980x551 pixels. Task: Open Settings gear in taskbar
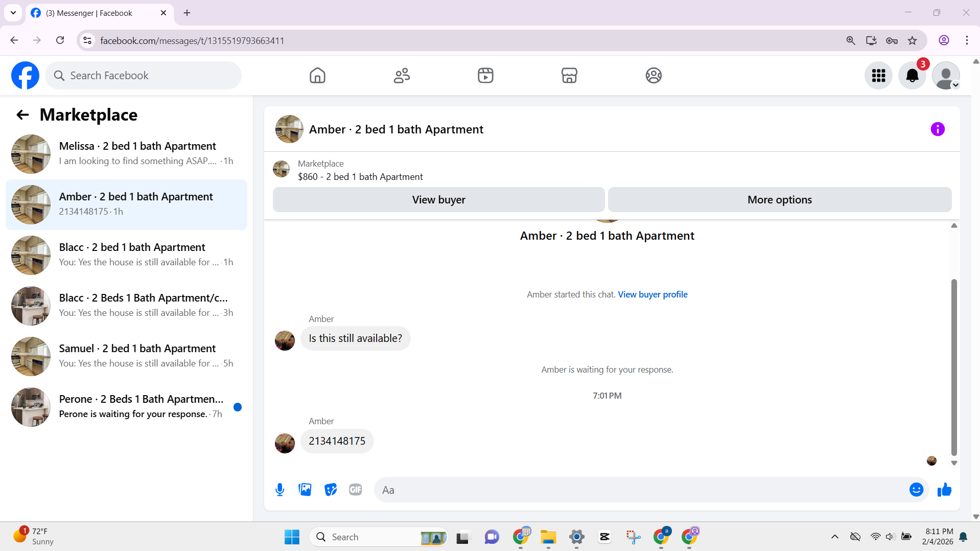pos(576,537)
